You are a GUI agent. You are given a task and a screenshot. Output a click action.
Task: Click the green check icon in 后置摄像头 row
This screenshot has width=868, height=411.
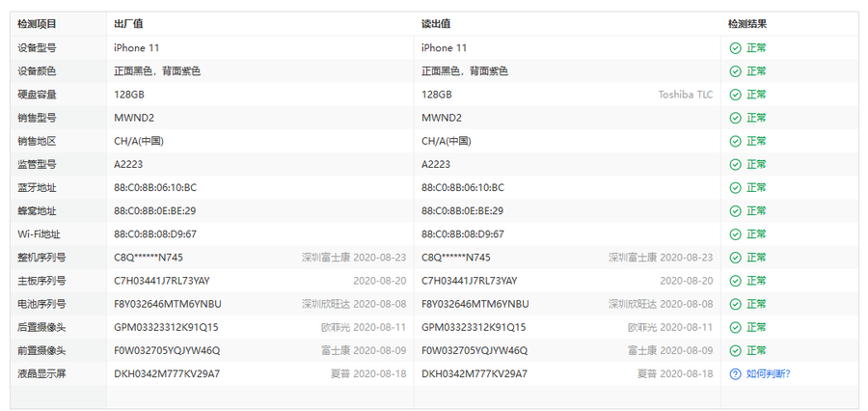(735, 327)
